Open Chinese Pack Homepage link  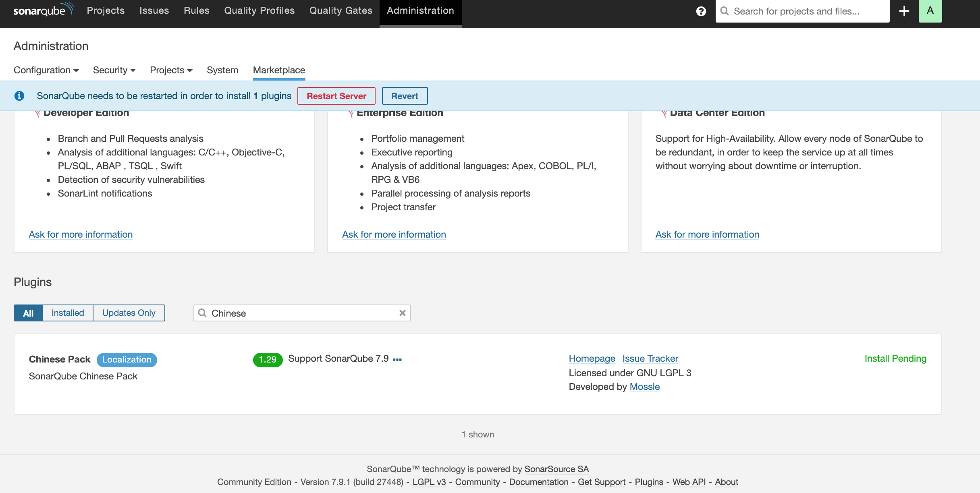pyautogui.click(x=592, y=358)
